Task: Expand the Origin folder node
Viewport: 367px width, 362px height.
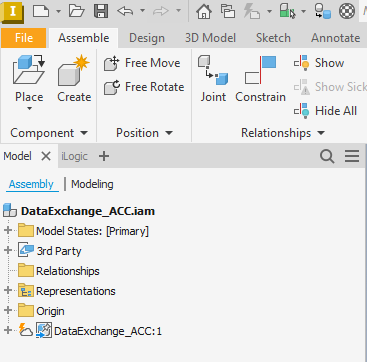Action: [8, 311]
